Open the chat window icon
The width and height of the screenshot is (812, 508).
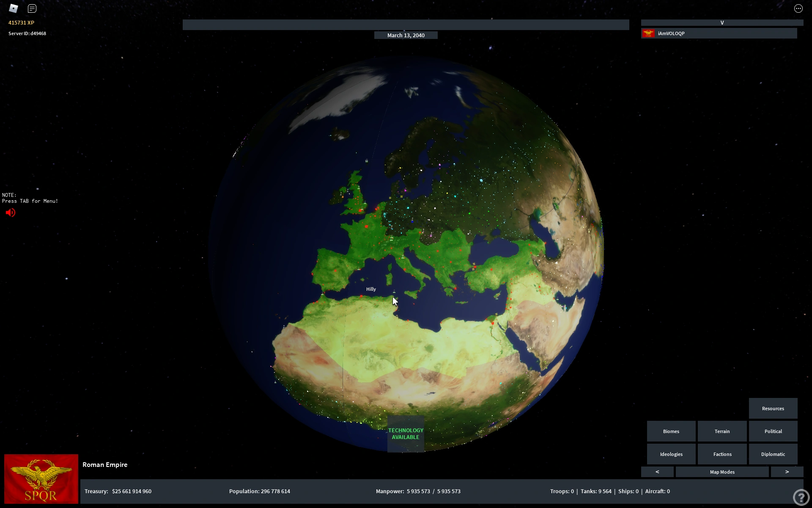32,8
